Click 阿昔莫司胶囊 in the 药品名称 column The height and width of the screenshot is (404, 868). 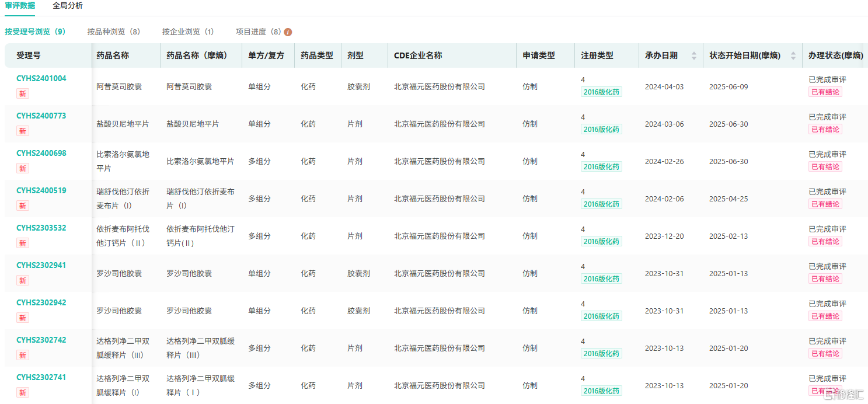click(x=119, y=86)
